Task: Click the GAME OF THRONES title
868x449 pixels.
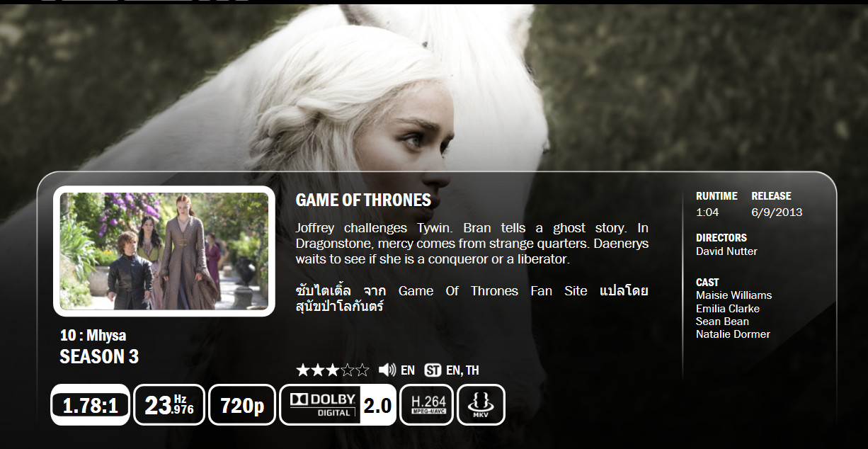Action: pyautogui.click(x=363, y=200)
